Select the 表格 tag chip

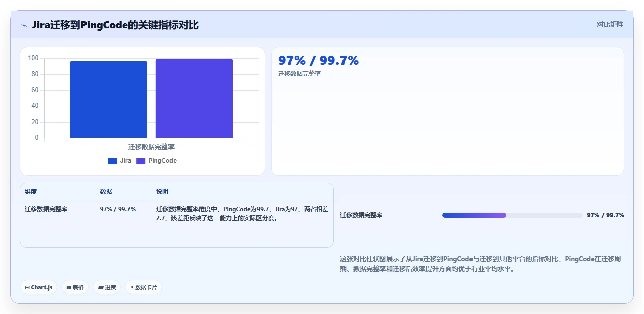pyautogui.click(x=75, y=287)
